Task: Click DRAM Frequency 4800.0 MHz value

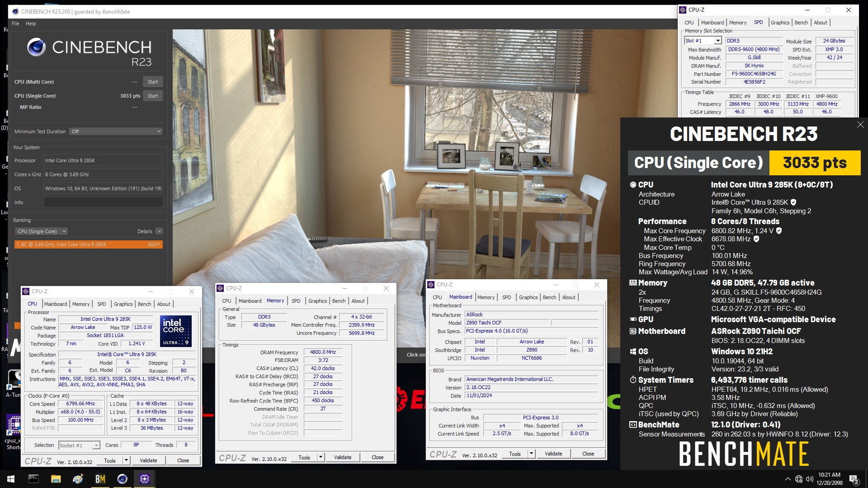Action: (x=323, y=352)
